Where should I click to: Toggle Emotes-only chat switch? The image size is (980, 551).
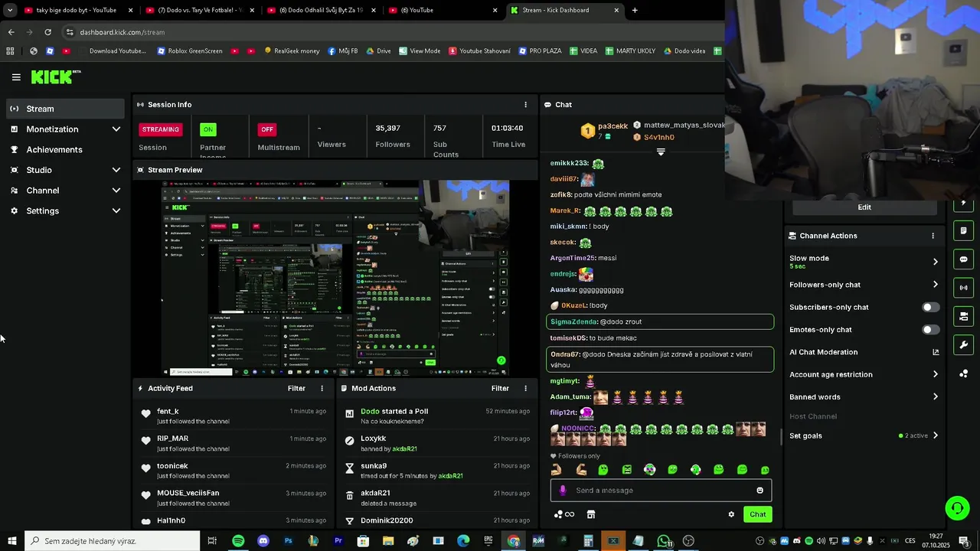coord(930,330)
